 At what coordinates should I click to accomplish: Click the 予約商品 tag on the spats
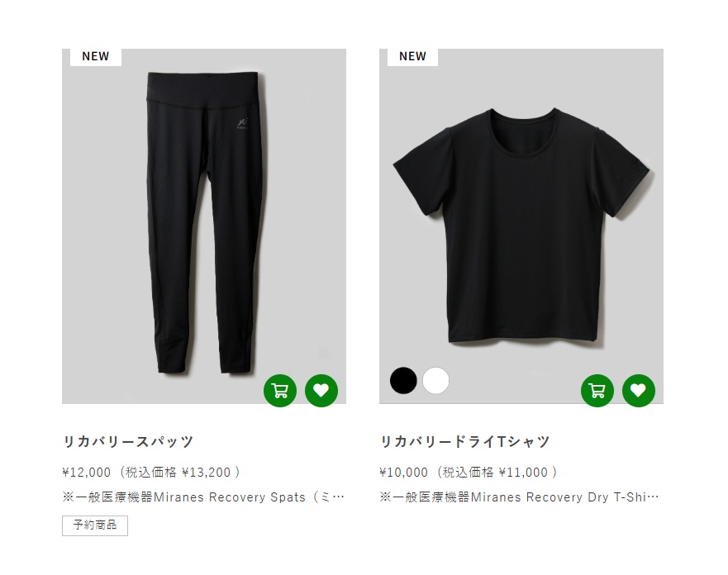(x=95, y=525)
